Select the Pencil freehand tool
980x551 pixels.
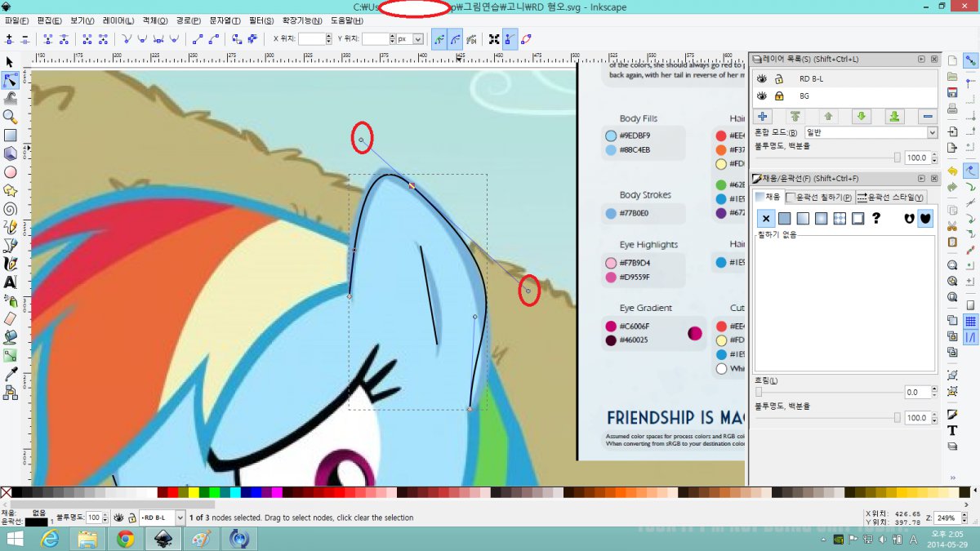click(x=10, y=227)
